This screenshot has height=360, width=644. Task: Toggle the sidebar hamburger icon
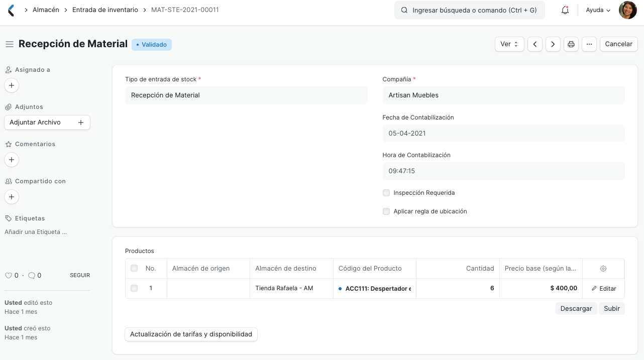[x=9, y=44]
